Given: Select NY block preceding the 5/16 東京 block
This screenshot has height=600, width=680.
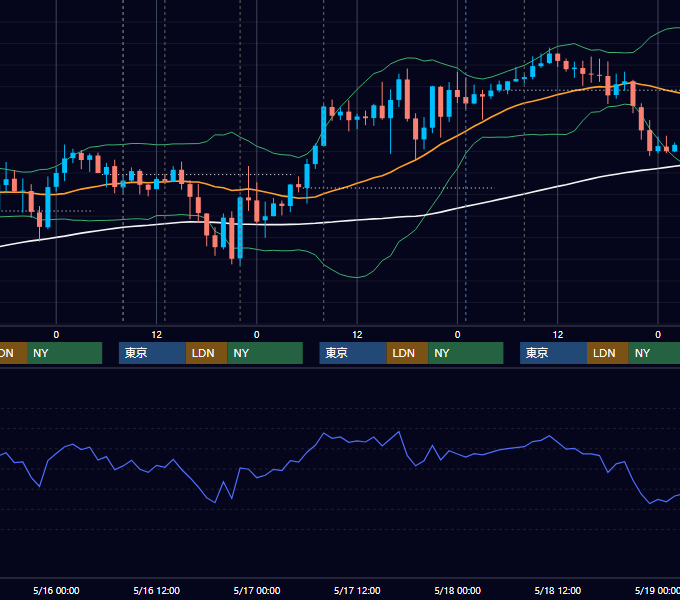Looking at the screenshot, I should tap(64, 353).
